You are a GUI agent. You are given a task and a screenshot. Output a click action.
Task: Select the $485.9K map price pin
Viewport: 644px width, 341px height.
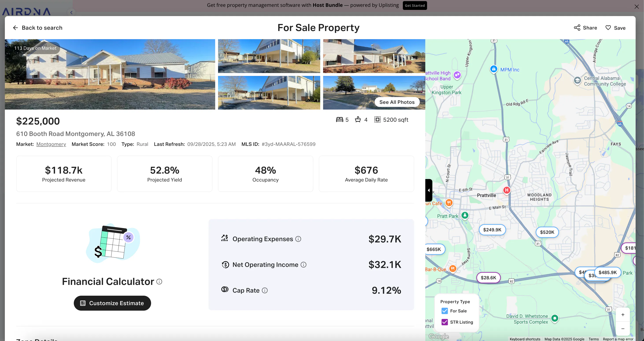[x=607, y=272]
